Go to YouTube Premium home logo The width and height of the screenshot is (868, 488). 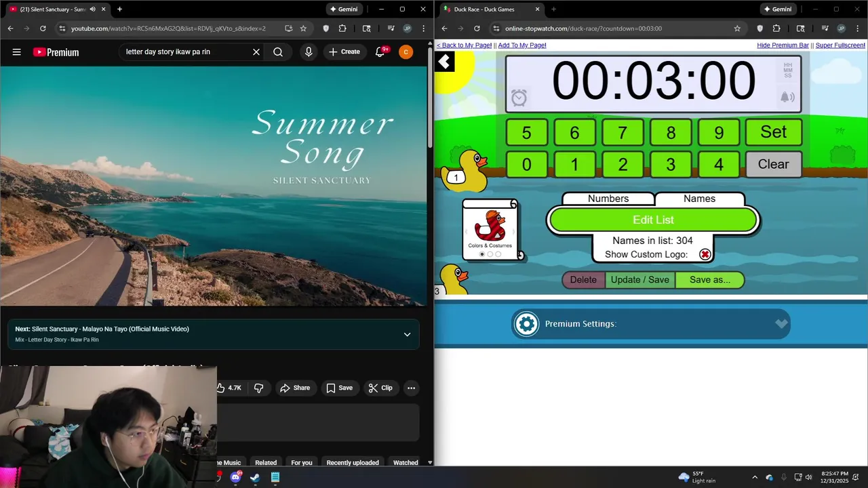point(56,52)
